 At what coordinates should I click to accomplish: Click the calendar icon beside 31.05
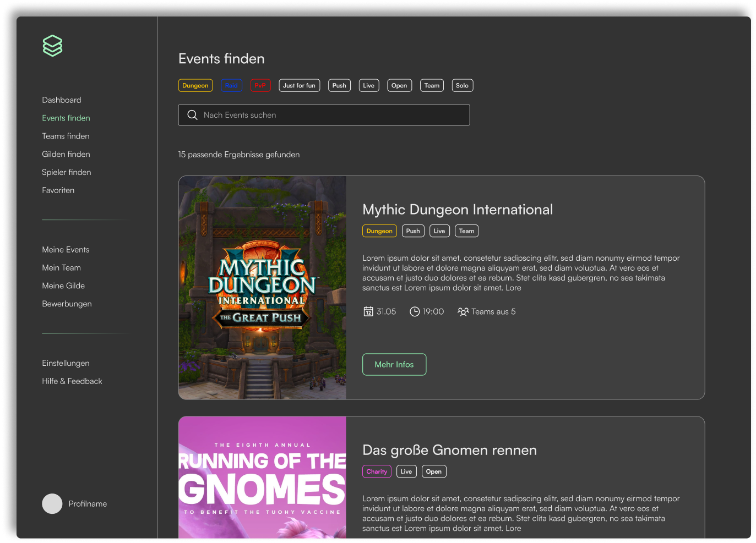[368, 311]
